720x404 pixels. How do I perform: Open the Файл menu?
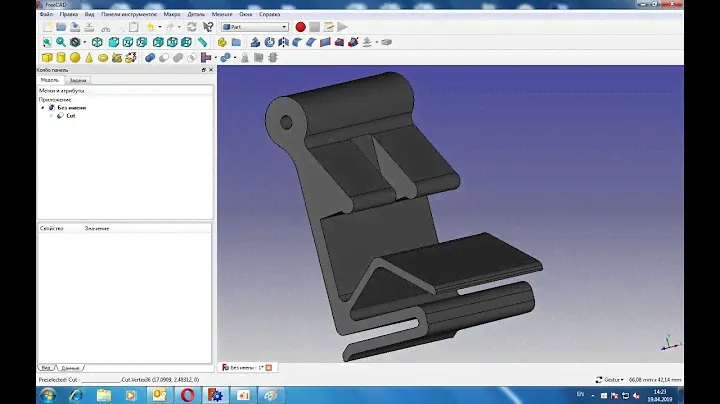[x=46, y=15]
